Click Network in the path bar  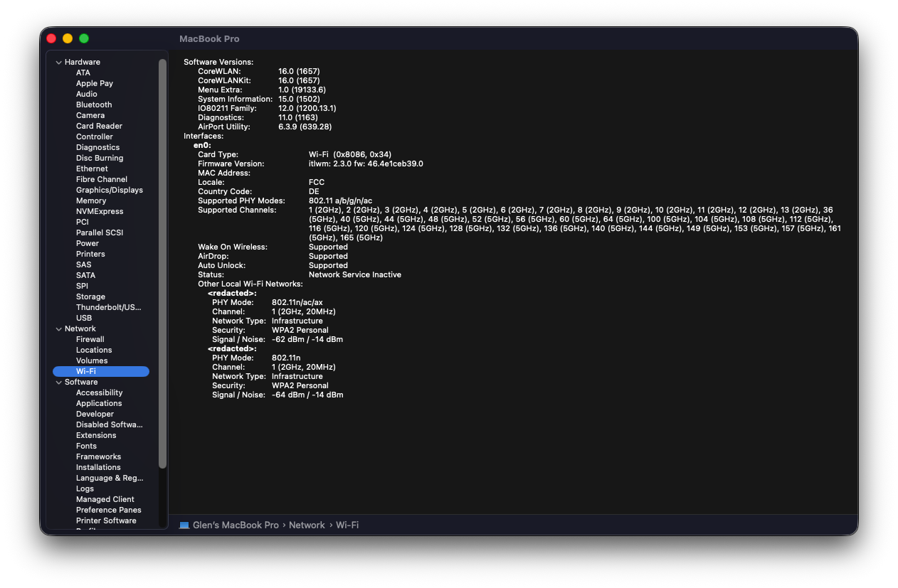307,525
